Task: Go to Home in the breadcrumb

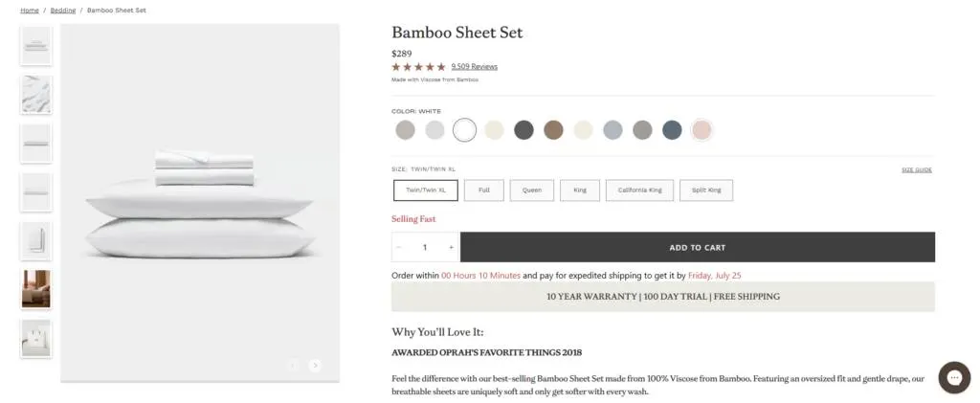Action: pyautogui.click(x=30, y=10)
